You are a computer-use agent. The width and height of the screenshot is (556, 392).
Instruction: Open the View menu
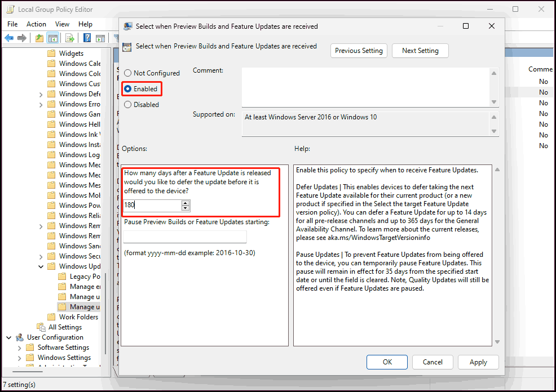[62, 24]
